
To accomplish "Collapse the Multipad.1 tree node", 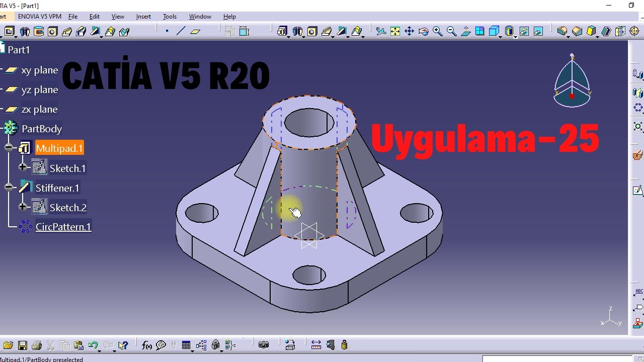I will [9, 148].
